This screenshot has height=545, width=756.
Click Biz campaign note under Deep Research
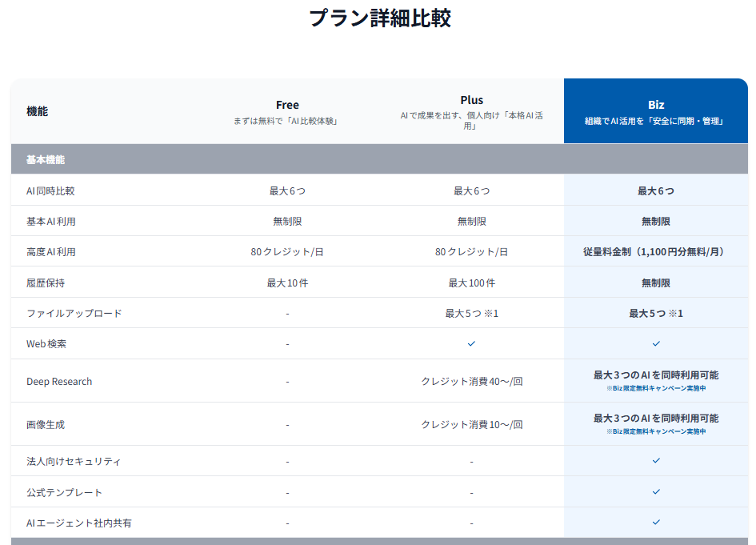(656, 388)
